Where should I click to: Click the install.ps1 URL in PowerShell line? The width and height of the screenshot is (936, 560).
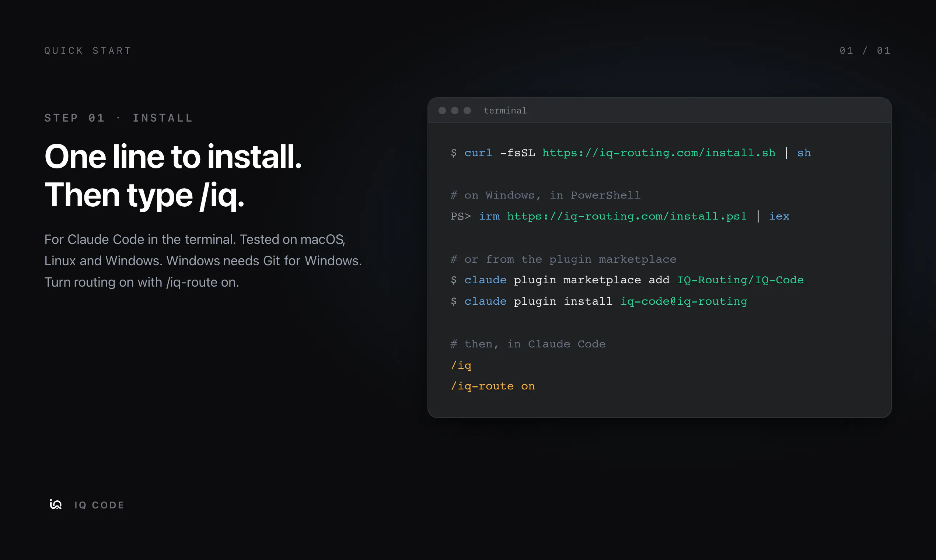(x=627, y=216)
